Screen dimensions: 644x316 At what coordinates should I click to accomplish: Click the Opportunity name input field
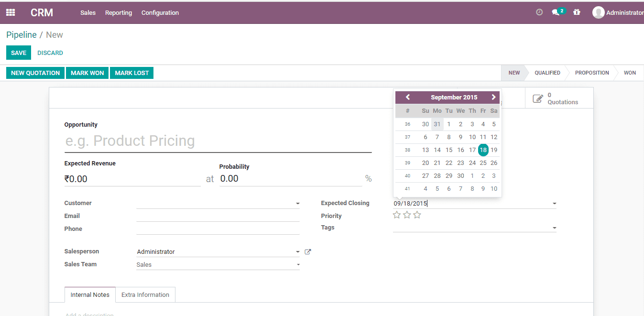218,141
